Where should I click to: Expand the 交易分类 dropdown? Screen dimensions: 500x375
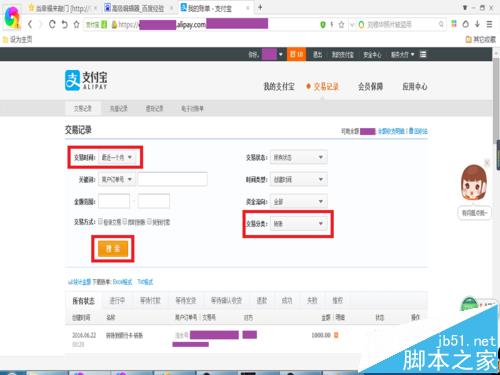point(299,224)
